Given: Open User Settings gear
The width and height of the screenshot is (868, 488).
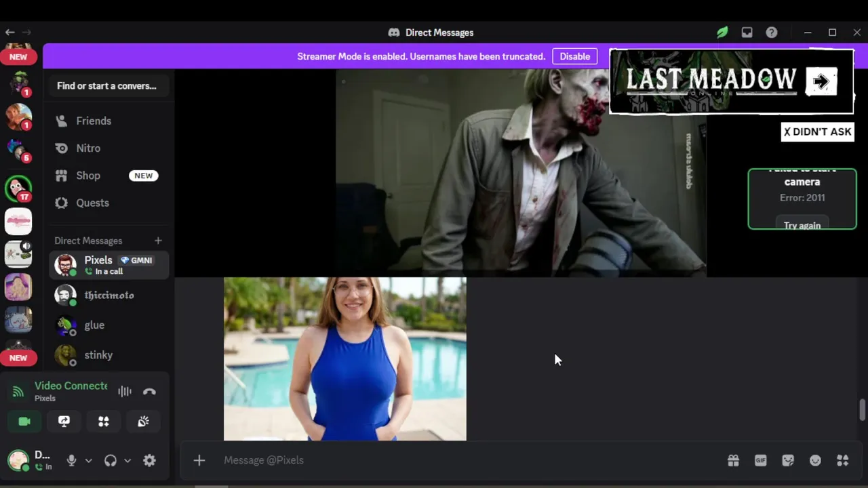Looking at the screenshot, I should (x=149, y=460).
